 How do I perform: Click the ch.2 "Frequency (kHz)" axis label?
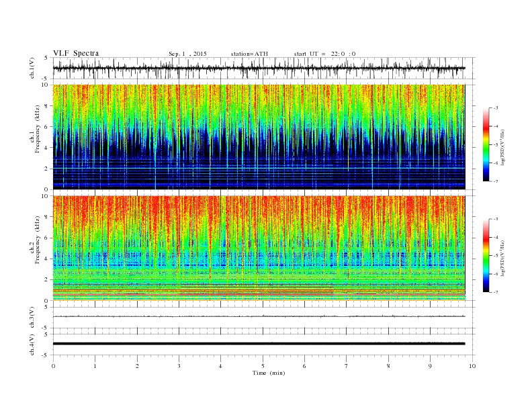(38, 240)
